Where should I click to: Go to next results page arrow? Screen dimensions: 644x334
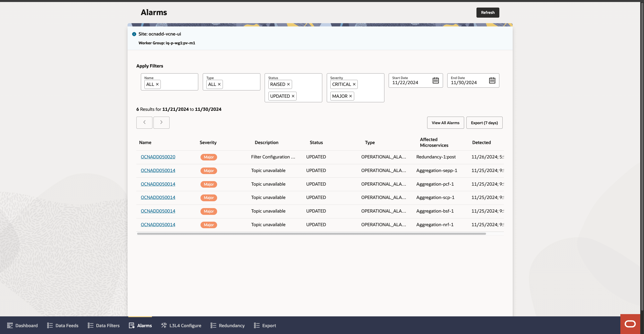162,122
